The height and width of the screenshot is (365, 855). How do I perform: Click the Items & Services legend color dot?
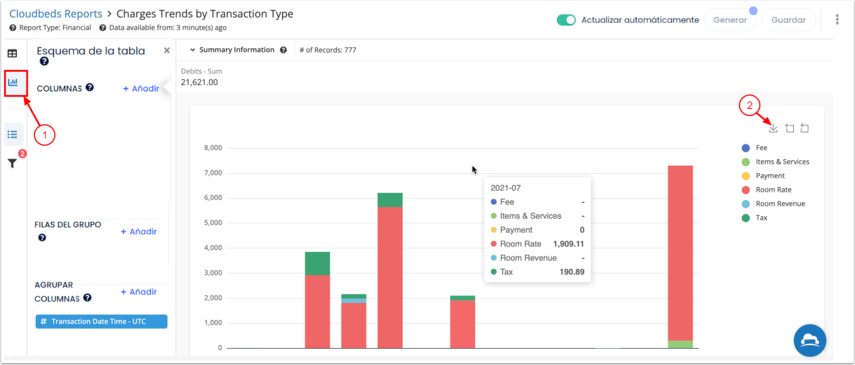point(745,161)
